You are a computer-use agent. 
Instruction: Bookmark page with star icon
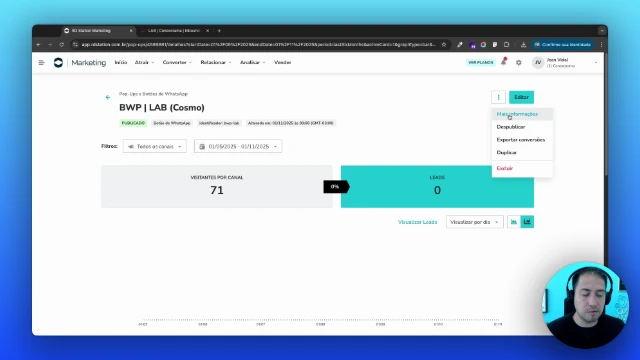pos(444,44)
